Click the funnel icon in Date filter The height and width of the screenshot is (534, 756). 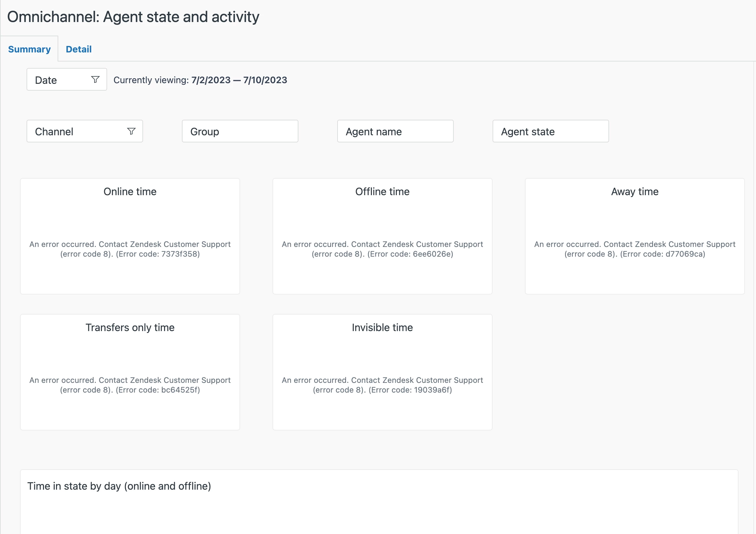(95, 79)
